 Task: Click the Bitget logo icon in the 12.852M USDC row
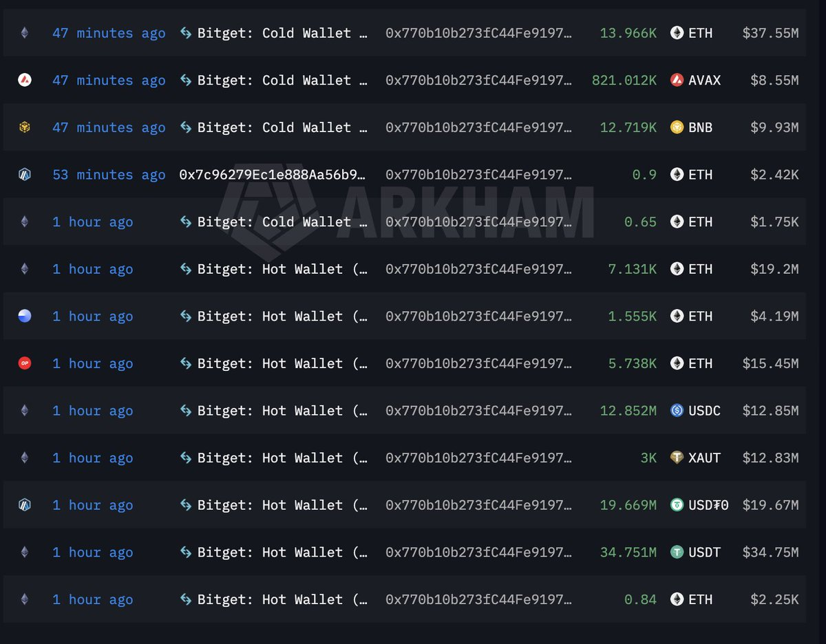186,411
